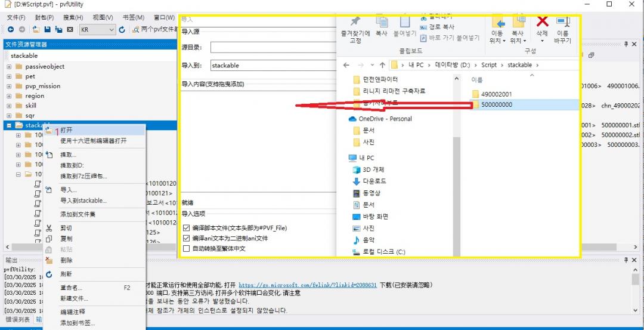Image resolution: width=644 pixels, height=330 pixels.
Task: Click the Script segment in Explorer address bar
Action: (488, 65)
